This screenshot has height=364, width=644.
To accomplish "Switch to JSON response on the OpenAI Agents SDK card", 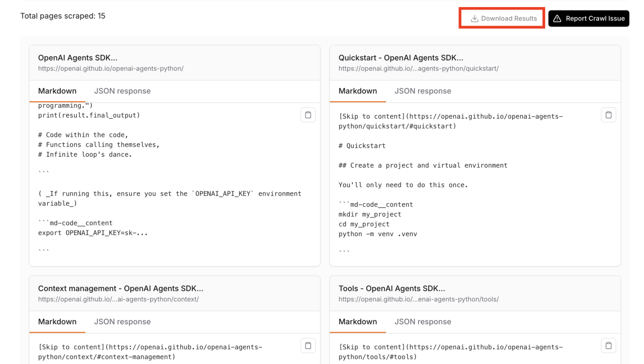I will (x=122, y=91).
